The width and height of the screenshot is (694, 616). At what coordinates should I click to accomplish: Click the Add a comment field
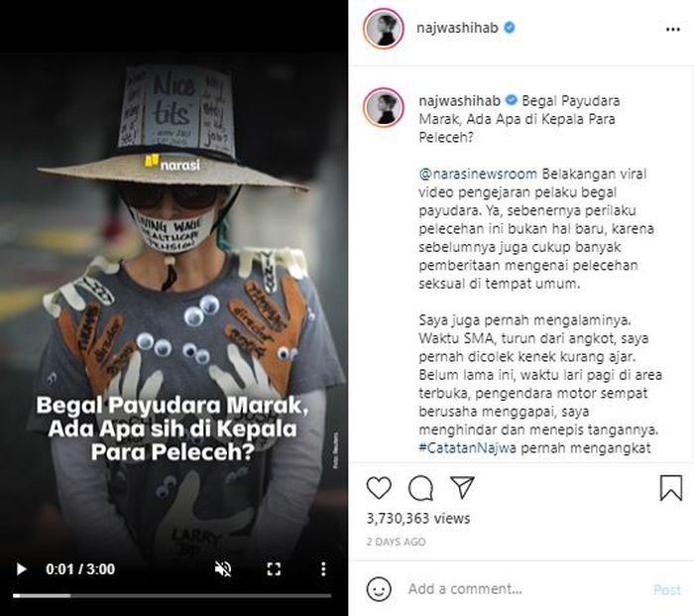[x=522, y=589]
